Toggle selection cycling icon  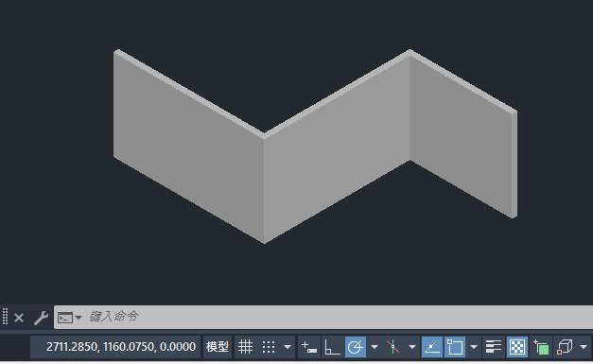(541, 347)
